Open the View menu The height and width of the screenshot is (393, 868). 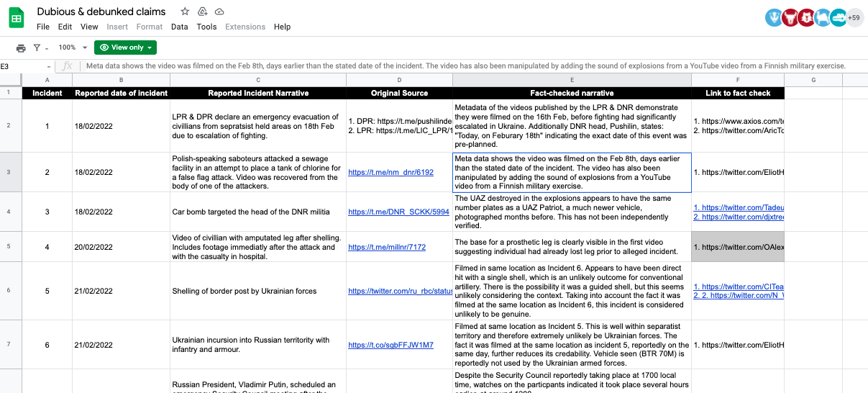click(89, 27)
